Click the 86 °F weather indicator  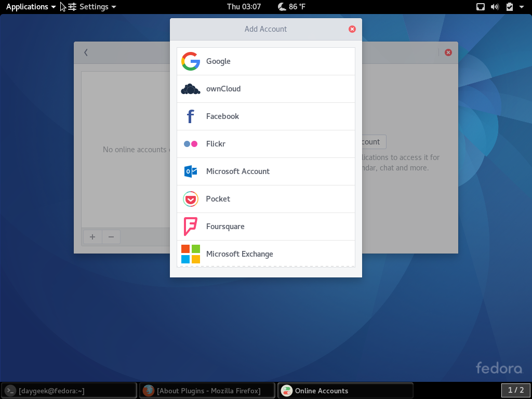[x=291, y=7]
